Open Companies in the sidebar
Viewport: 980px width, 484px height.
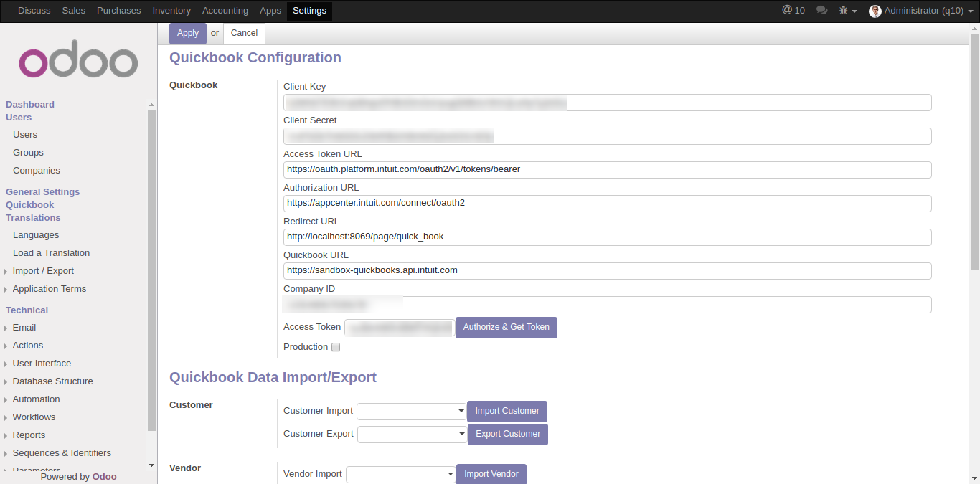pos(37,171)
